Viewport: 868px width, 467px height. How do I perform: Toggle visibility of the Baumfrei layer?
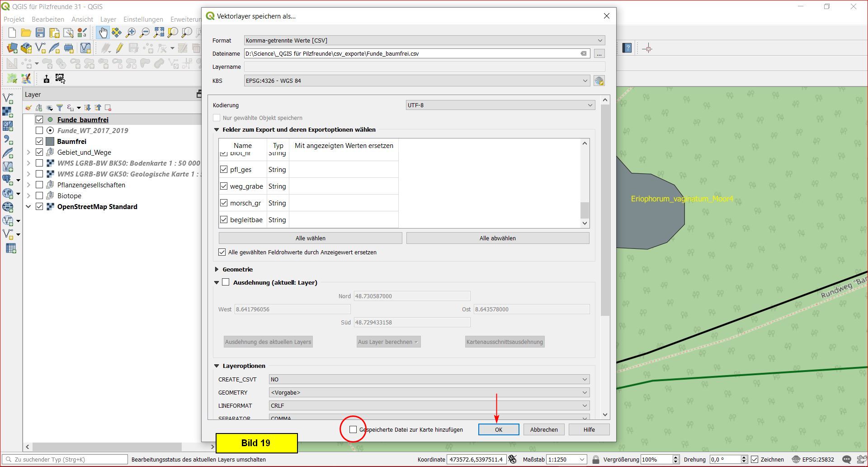(39, 141)
